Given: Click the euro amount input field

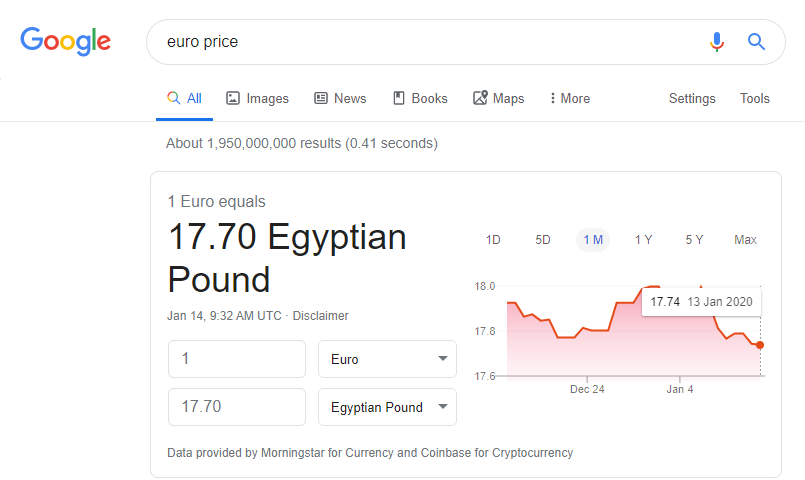Looking at the screenshot, I should click(x=237, y=359).
